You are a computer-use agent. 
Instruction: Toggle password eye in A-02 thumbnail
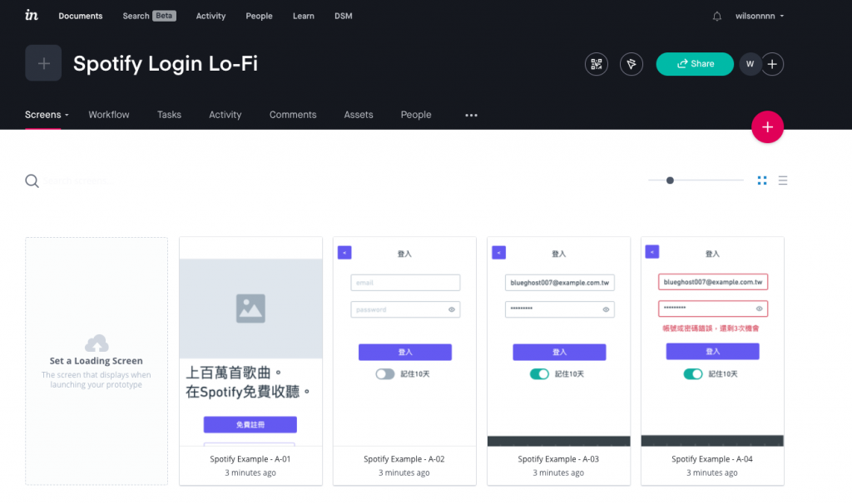coord(452,309)
